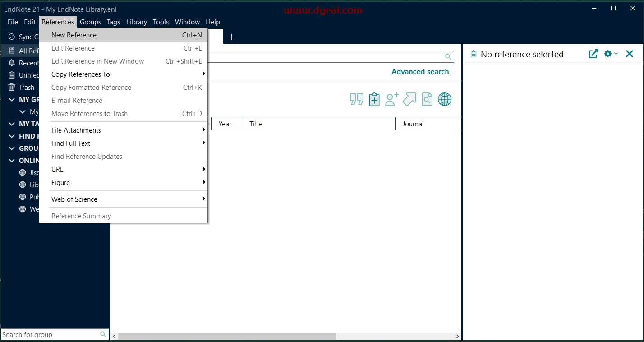Sort by the Journal column header
The height and width of the screenshot is (342, 644).
(x=428, y=124)
